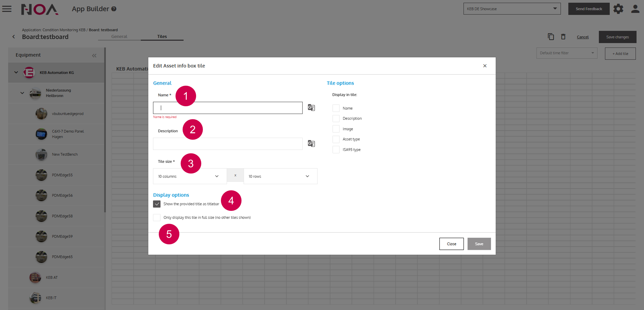This screenshot has height=310, width=644.
Task: Check the Asset type display option
Action: coord(336,139)
